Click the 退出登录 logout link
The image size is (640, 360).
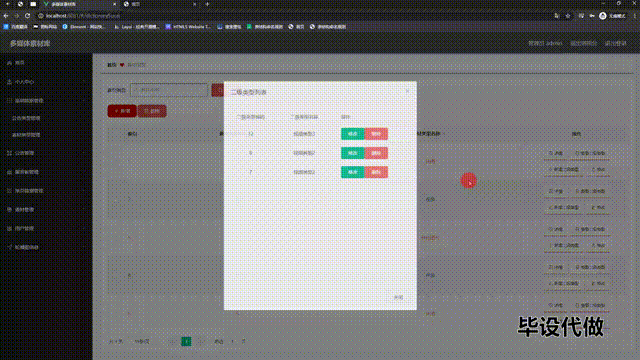coord(616,43)
